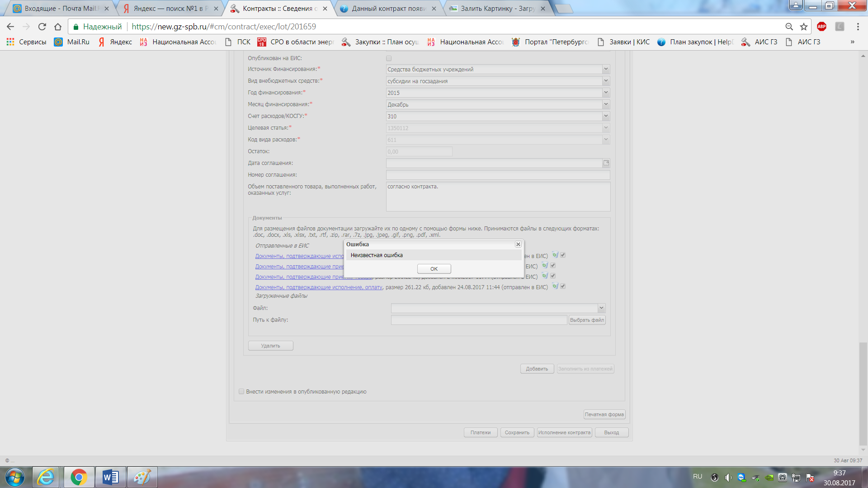This screenshot has width=868, height=488.
Task: Open Microsoft Word from the taskbar
Action: point(110,477)
